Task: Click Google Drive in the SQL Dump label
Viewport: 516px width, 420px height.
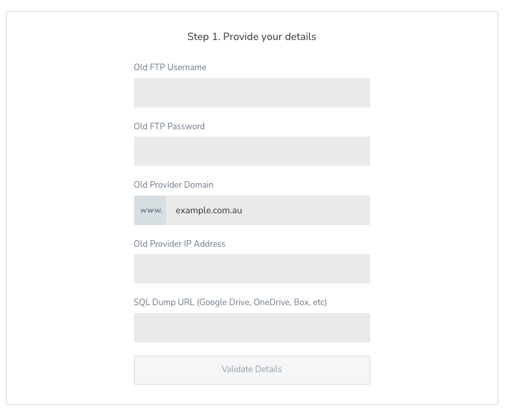Action: [224, 303]
